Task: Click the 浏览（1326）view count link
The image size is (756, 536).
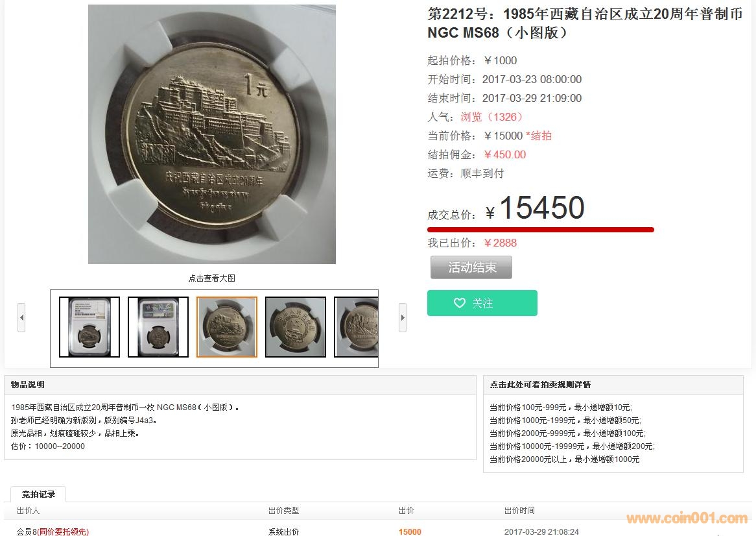Action: tap(491, 117)
